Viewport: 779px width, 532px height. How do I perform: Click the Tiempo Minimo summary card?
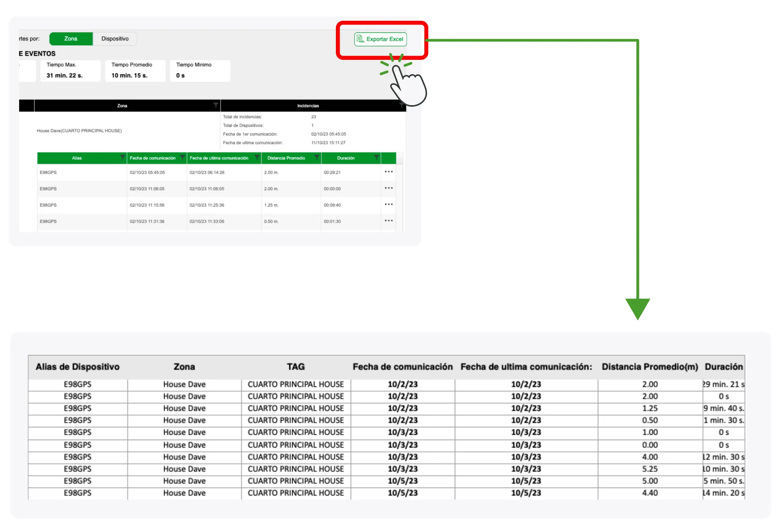click(x=200, y=71)
